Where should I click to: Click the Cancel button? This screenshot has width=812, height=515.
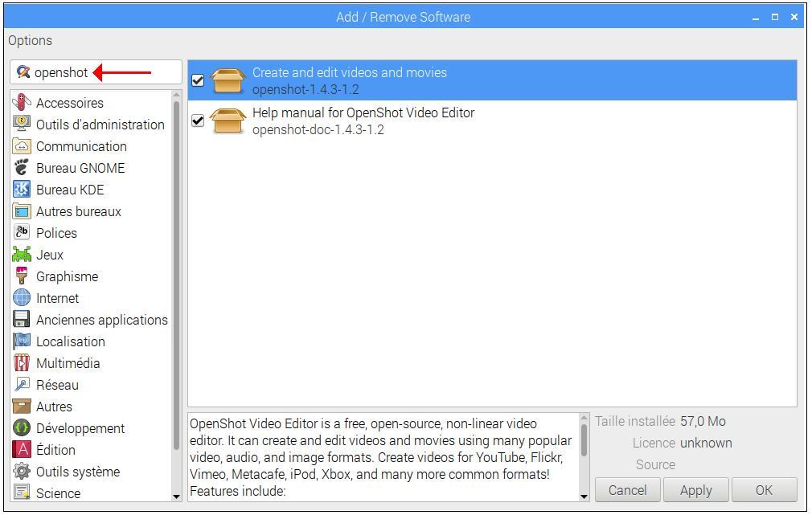click(x=627, y=489)
